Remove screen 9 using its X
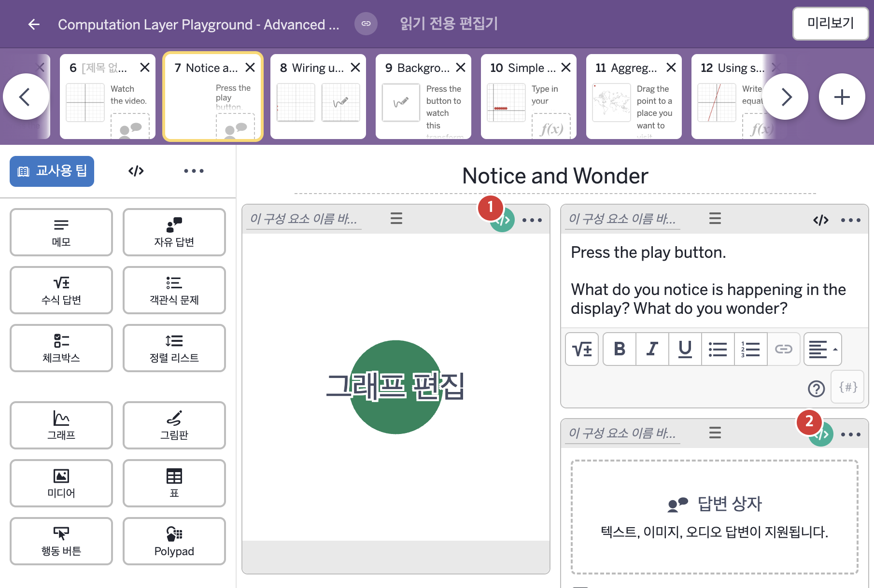The height and width of the screenshot is (588, 874). [x=461, y=68]
